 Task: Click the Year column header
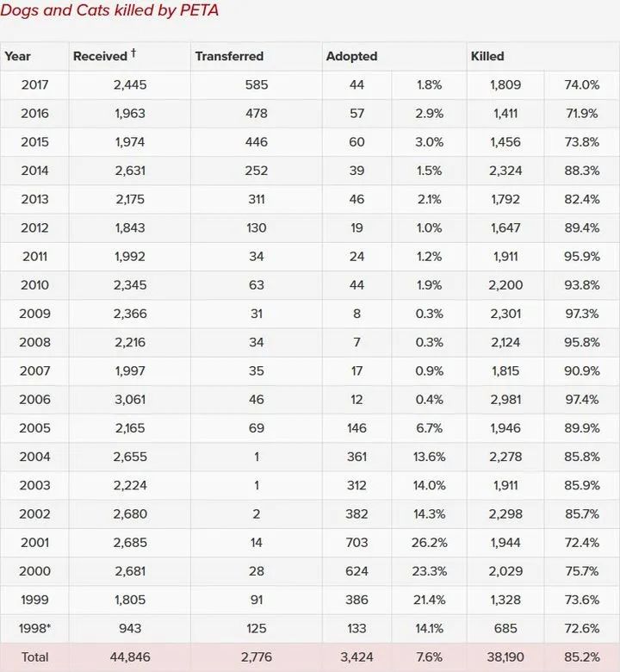(x=18, y=56)
